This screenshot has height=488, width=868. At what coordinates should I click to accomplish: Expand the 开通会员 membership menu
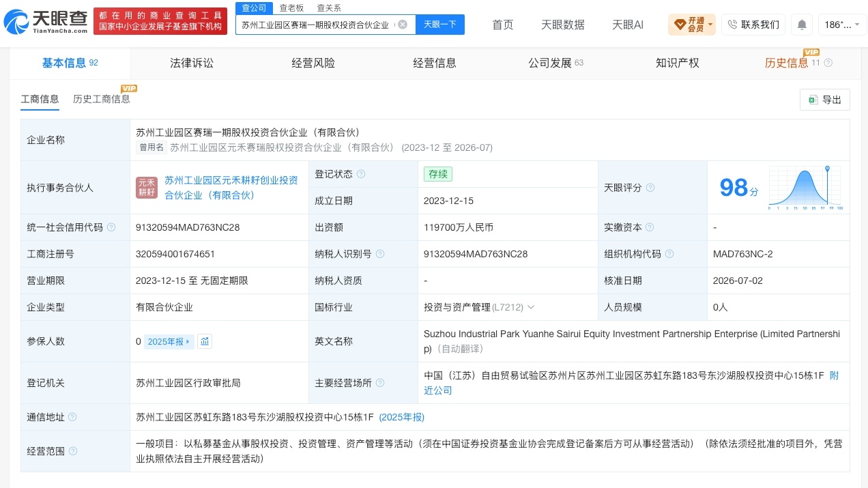pos(710,25)
